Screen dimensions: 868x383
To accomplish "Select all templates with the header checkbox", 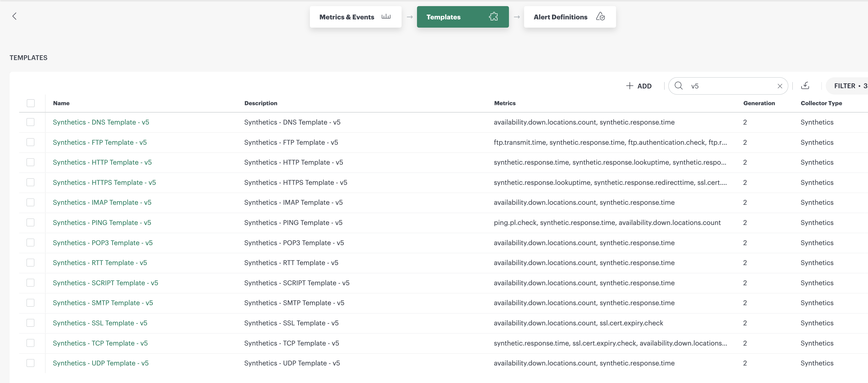I will [31, 103].
